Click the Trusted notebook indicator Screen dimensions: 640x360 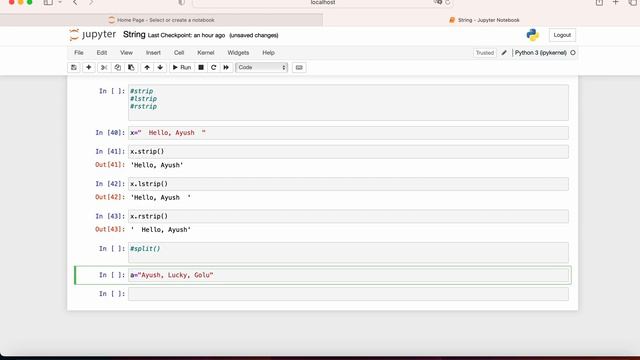coord(484,53)
